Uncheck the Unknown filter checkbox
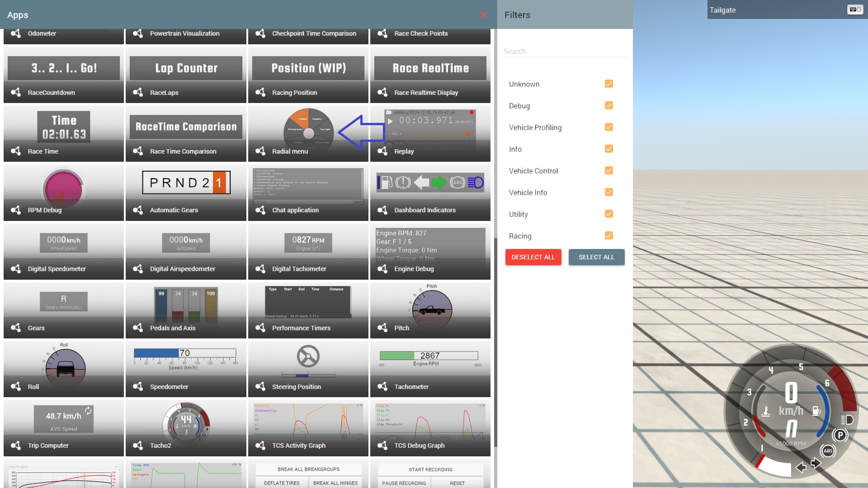This screenshot has width=868, height=488. 609,84
